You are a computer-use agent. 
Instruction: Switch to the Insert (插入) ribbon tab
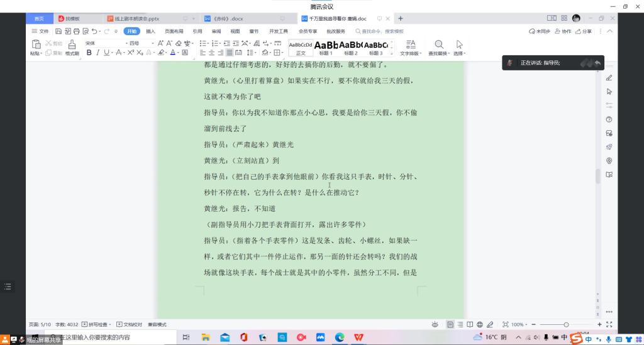tap(150, 31)
